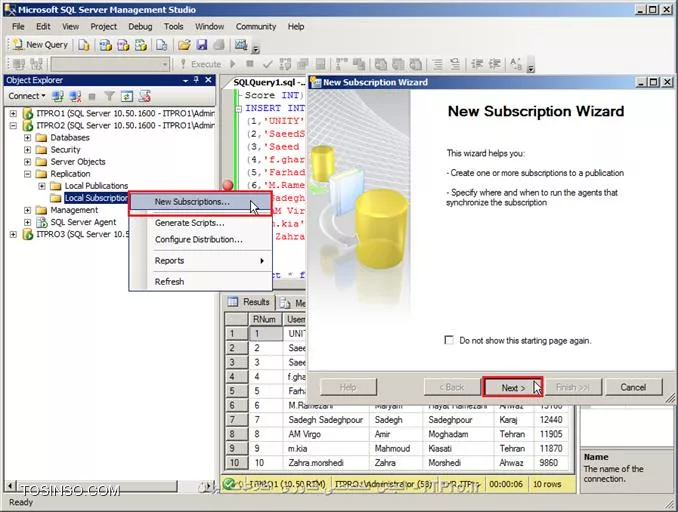The width and height of the screenshot is (678, 512).
Task: Open an Analysis Services XMLA Query
Action: pos(141,45)
